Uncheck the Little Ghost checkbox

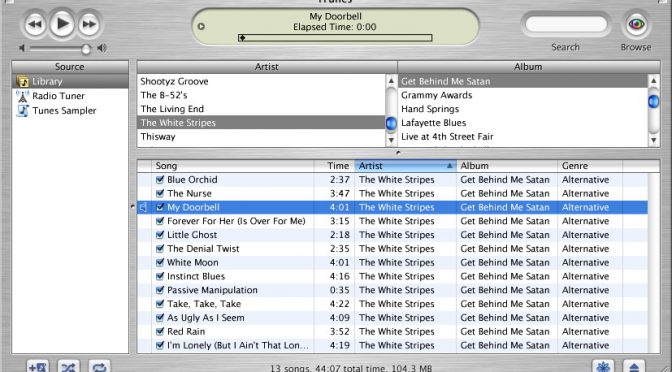tap(160, 234)
